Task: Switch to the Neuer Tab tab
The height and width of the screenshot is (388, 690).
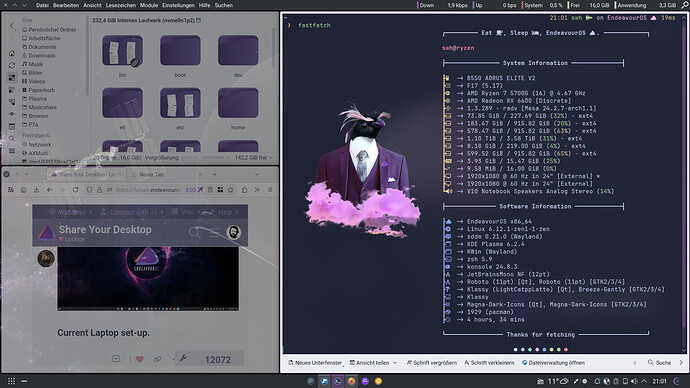Action: (152, 175)
